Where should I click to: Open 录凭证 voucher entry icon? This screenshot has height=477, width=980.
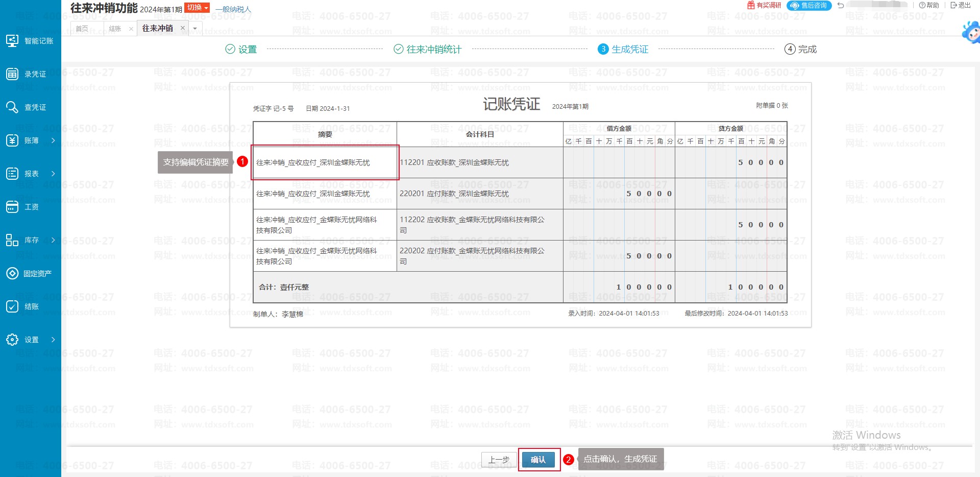coord(12,74)
